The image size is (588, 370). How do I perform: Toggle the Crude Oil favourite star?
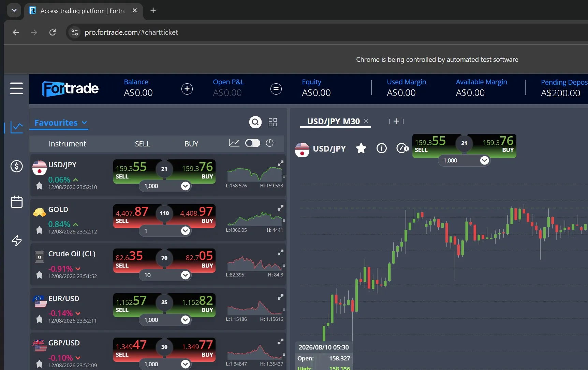tap(39, 275)
